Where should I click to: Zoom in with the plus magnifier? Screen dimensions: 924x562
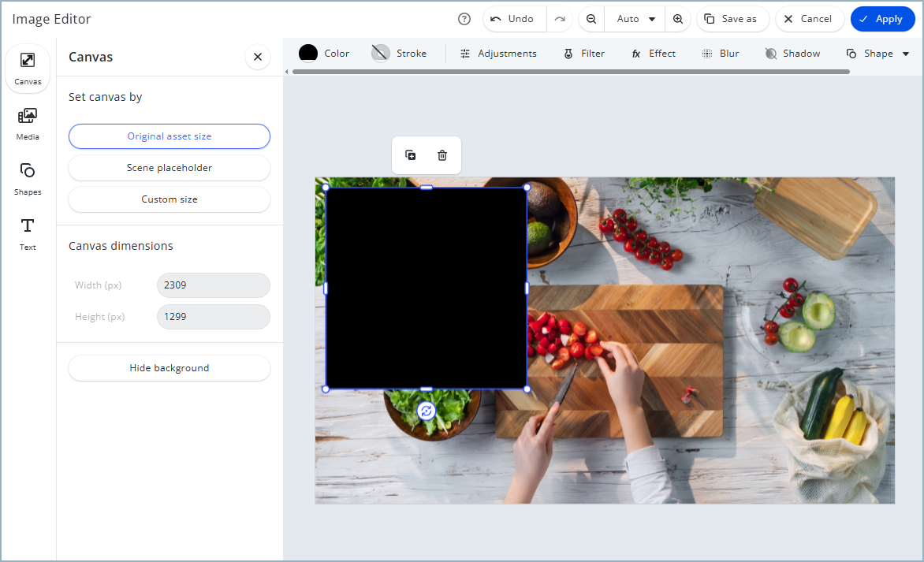[x=677, y=19]
